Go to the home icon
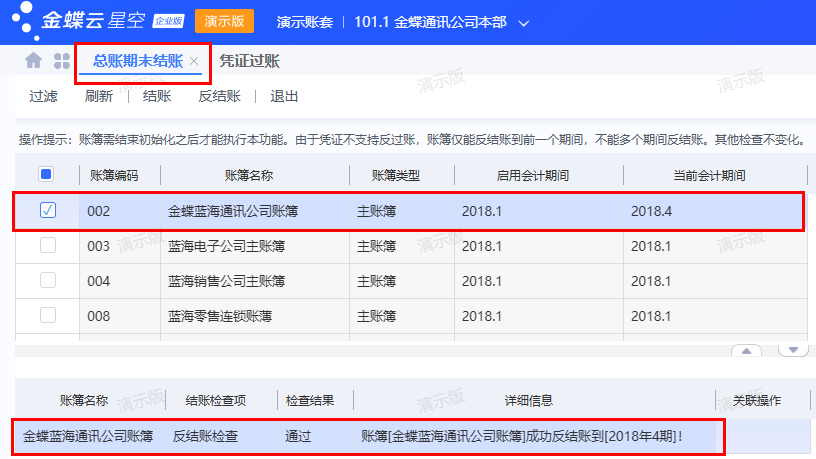This screenshot has height=459, width=816. click(34, 61)
